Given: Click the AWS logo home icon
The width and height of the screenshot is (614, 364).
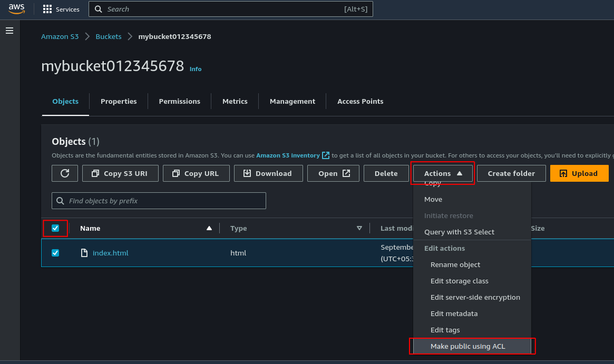Looking at the screenshot, I should [16, 8].
